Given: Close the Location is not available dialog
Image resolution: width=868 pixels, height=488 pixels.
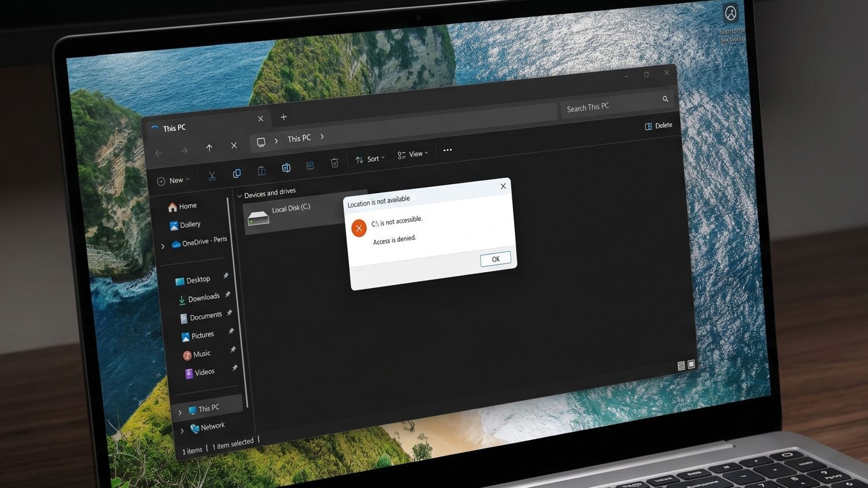Looking at the screenshot, I should point(503,186).
